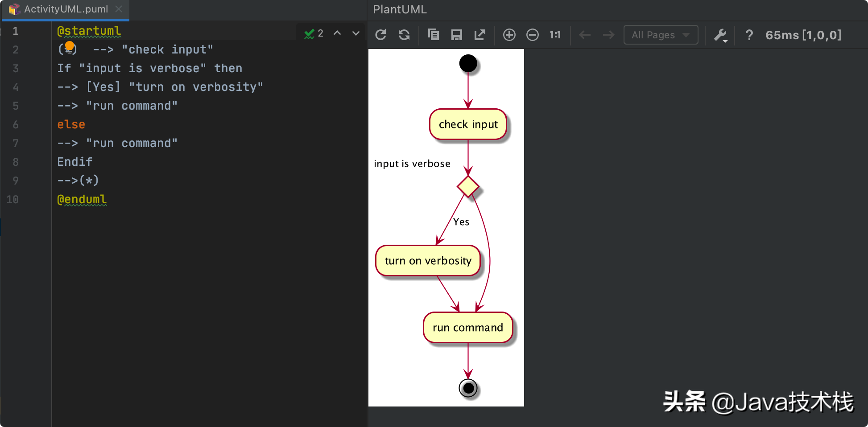Click the decision diamond in diagram

468,186
